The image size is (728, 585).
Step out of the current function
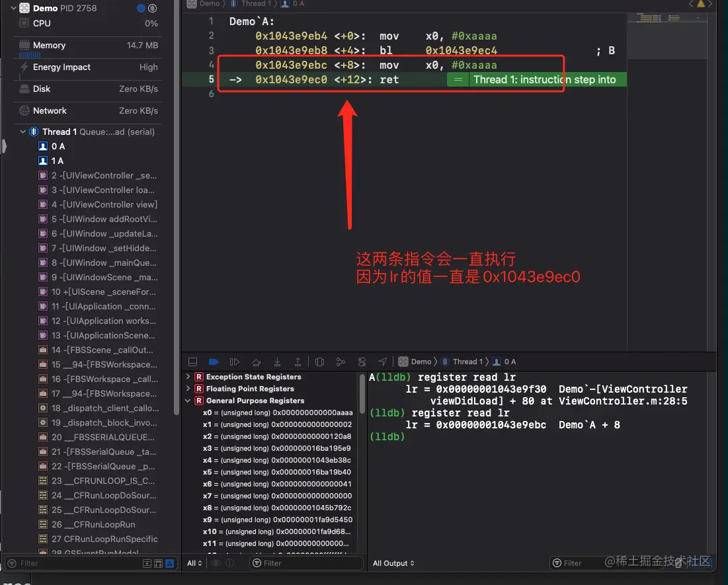[298, 362]
